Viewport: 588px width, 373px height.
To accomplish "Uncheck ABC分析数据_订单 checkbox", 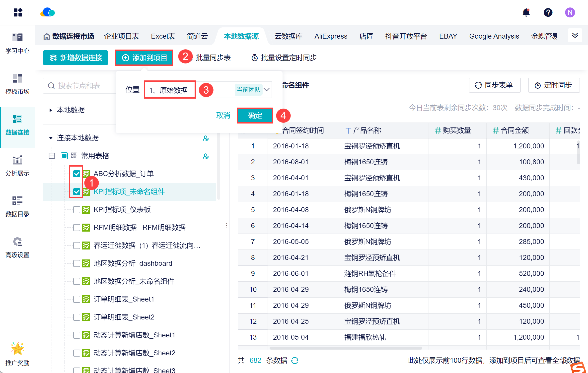I will tap(76, 174).
